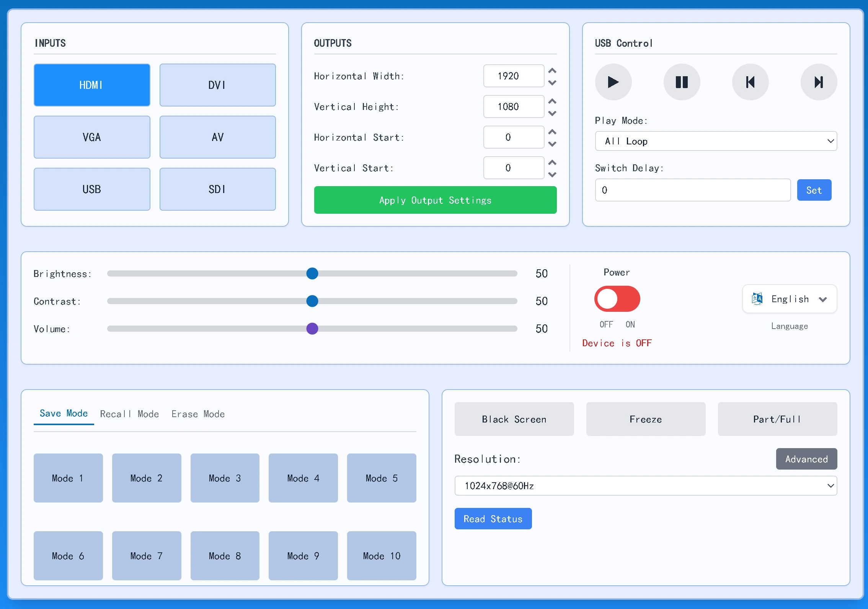Skip to the next USB track
868x609 pixels.
(x=819, y=82)
